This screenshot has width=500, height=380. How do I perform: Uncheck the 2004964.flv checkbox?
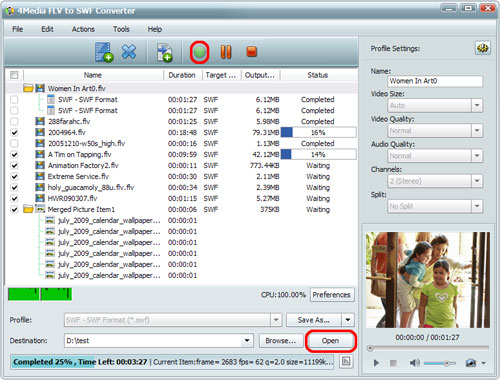(x=14, y=132)
